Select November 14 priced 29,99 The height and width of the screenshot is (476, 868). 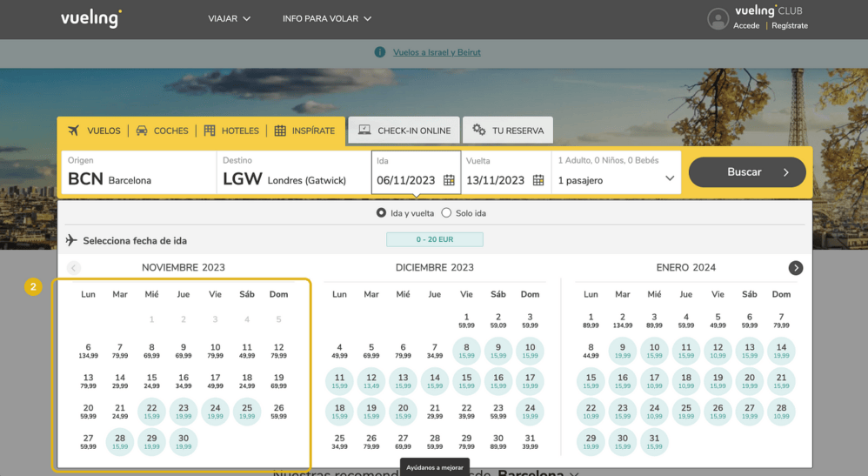point(120,381)
